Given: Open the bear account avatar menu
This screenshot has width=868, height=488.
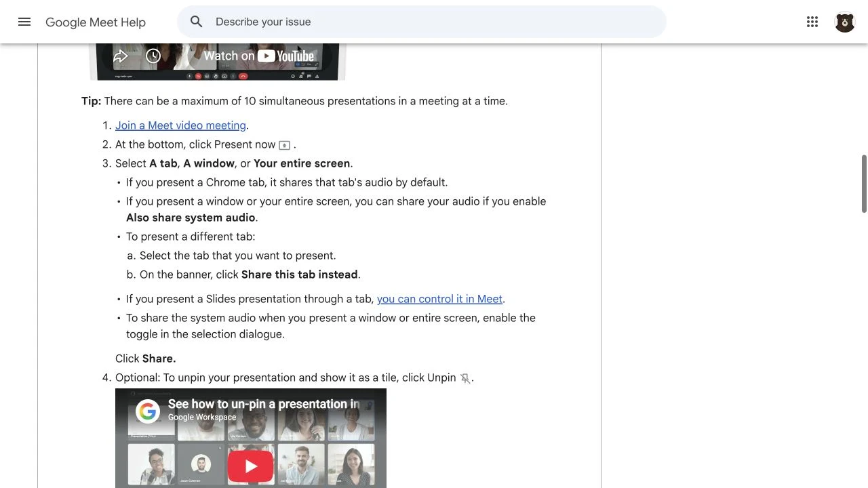Looking at the screenshot, I should pyautogui.click(x=845, y=22).
